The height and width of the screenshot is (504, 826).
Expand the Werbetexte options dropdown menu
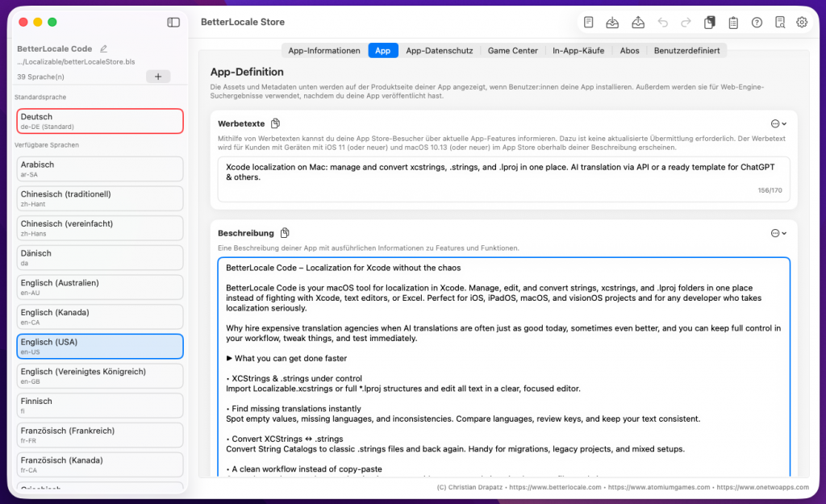click(x=778, y=123)
